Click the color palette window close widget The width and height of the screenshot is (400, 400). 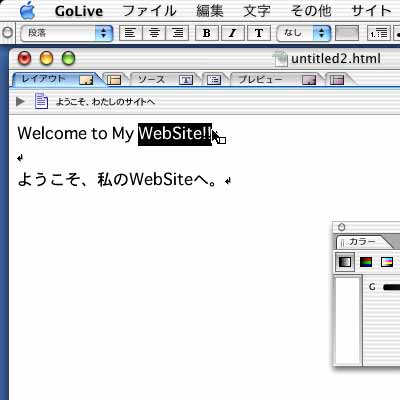click(341, 227)
